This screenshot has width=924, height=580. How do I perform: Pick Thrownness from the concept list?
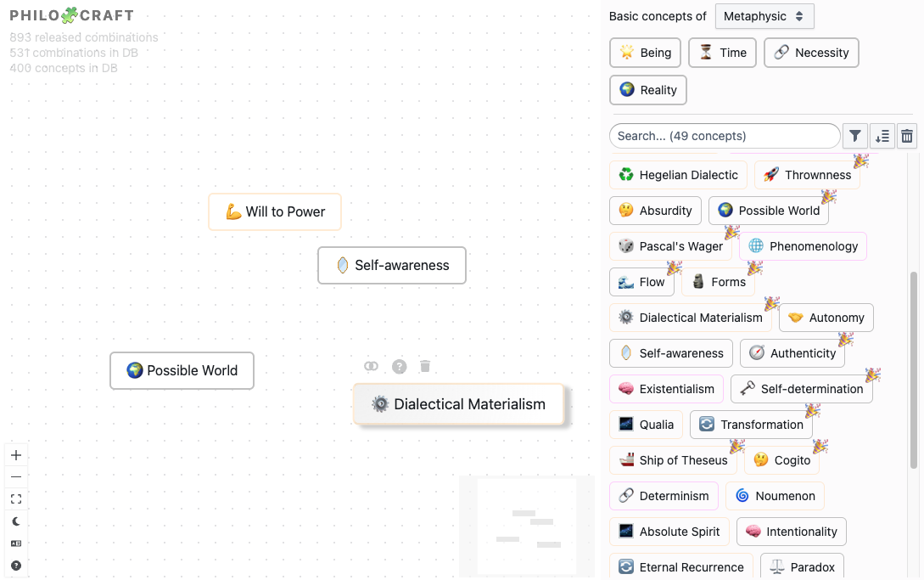pyautogui.click(x=807, y=175)
